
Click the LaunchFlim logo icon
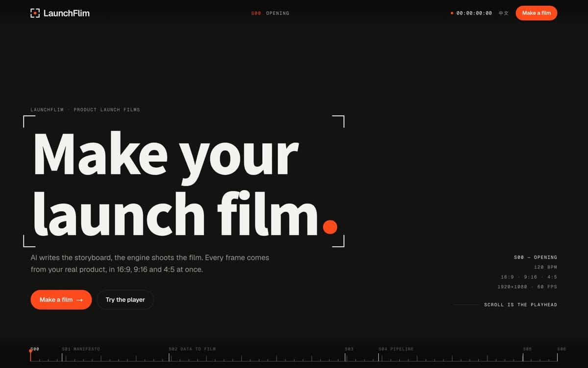coord(35,13)
